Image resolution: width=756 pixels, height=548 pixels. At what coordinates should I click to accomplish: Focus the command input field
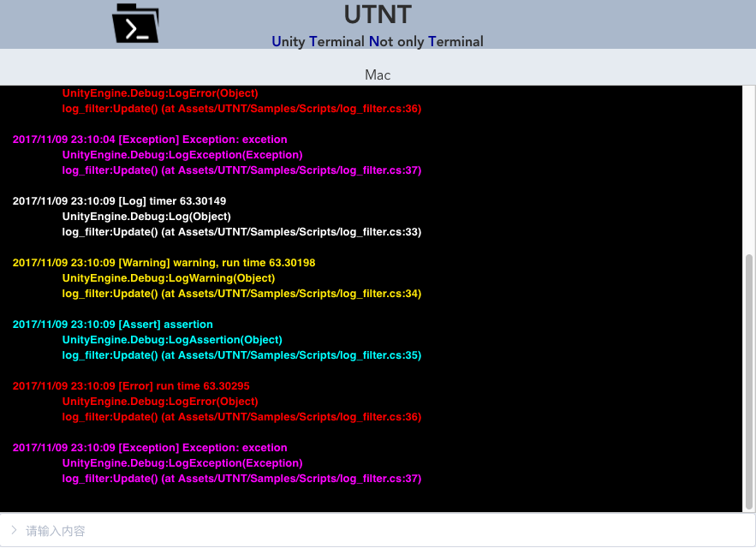[378, 530]
